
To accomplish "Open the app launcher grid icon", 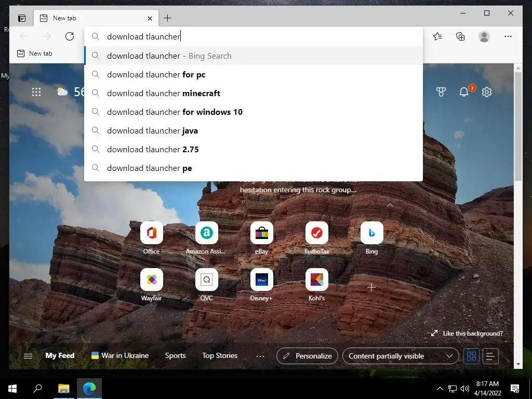I will coord(36,91).
